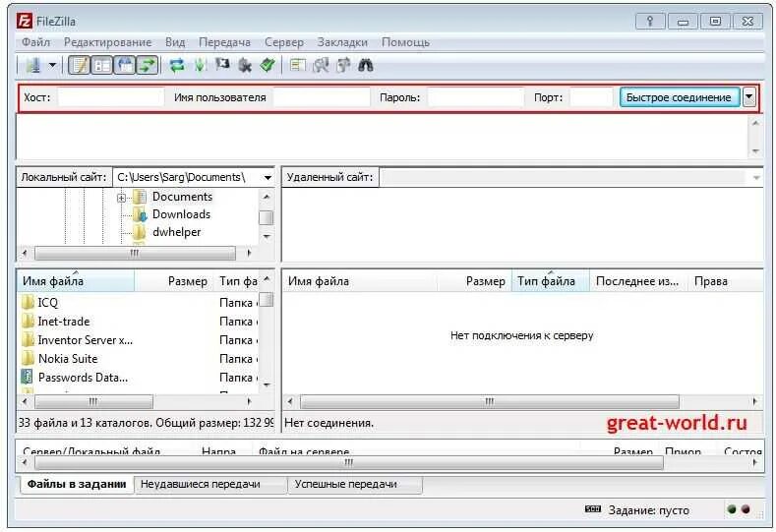The image size is (776, 532).
Task: Select the Inventor Server x... folder
Action: tap(86, 340)
